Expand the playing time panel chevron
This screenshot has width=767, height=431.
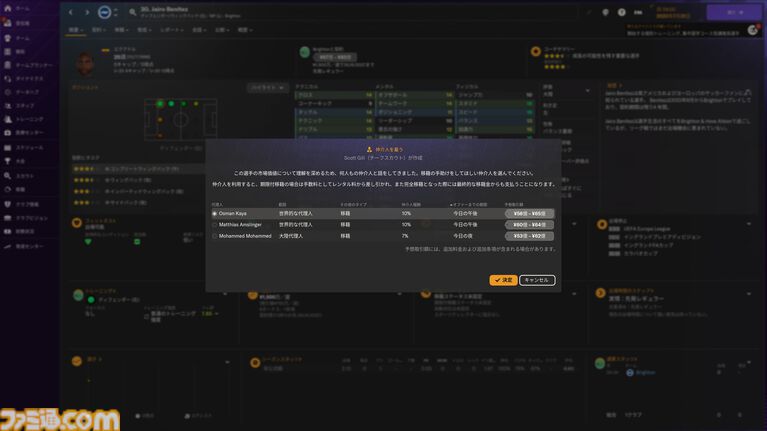tap(749, 294)
